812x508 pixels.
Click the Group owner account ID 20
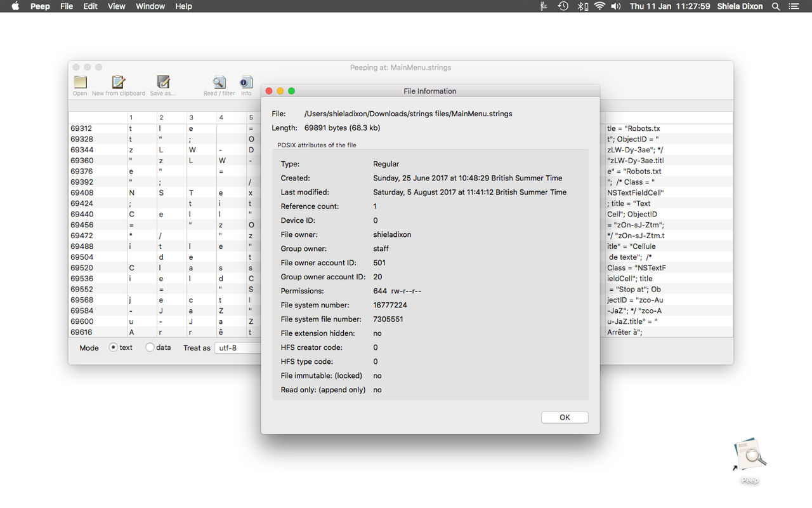(x=377, y=277)
